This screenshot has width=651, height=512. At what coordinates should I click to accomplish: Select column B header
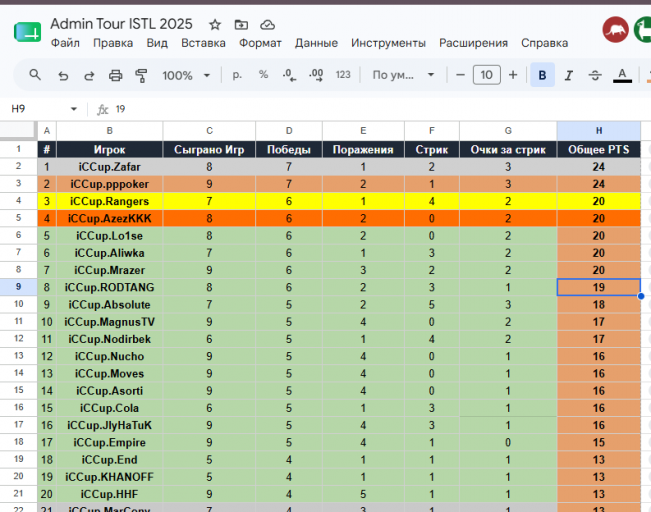pyautogui.click(x=110, y=131)
